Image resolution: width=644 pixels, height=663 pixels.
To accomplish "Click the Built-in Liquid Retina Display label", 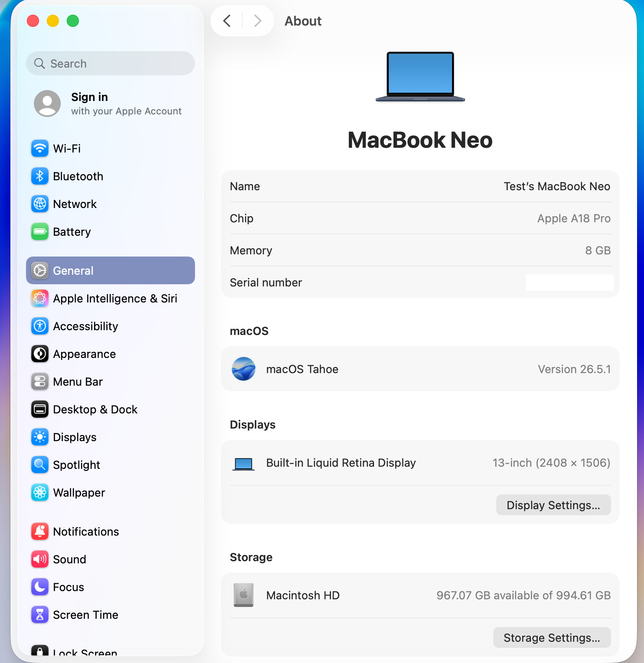I will click(x=341, y=463).
